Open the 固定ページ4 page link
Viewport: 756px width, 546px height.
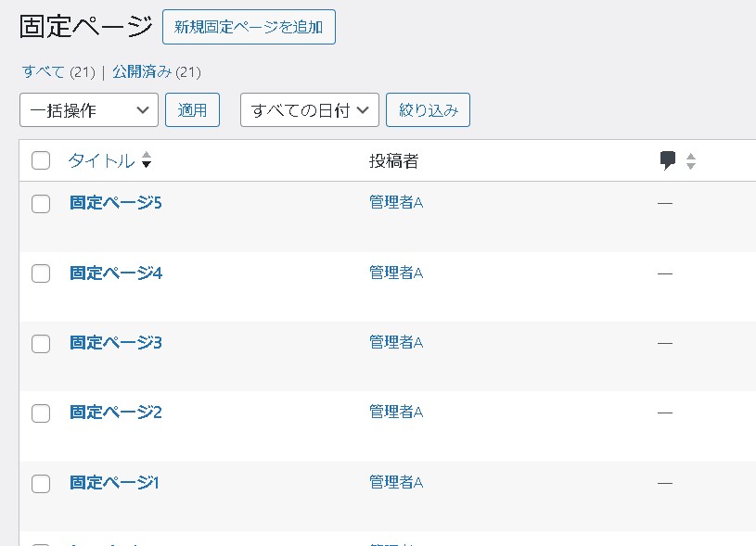(x=116, y=273)
